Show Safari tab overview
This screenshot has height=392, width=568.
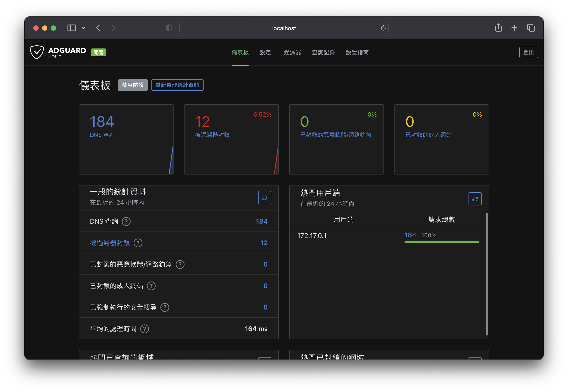tap(531, 28)
